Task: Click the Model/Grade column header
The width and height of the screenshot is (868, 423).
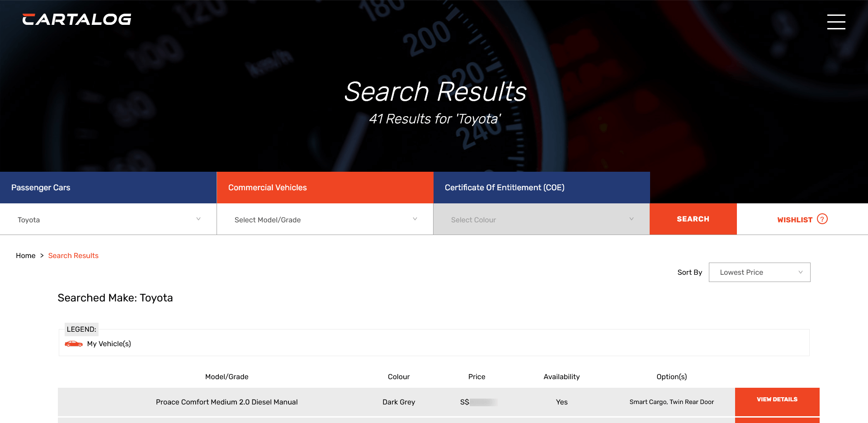Action: 226,377
